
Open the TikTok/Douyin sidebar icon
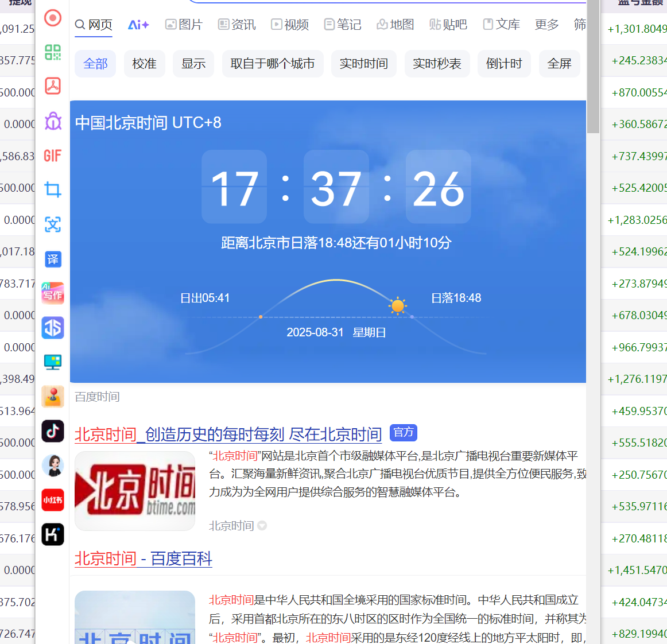53,430
